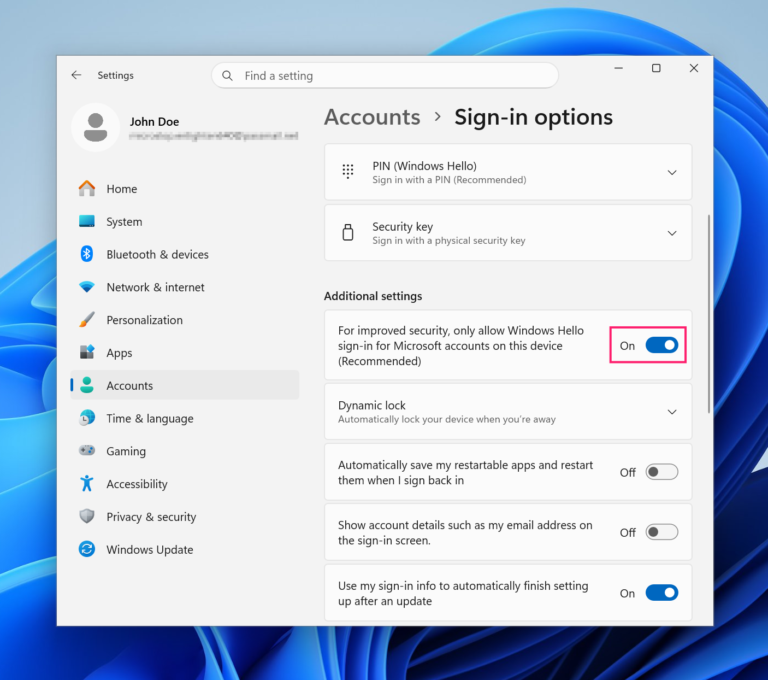Select Network & internet category
768x680 pixels.
click(x=185, y=287)
